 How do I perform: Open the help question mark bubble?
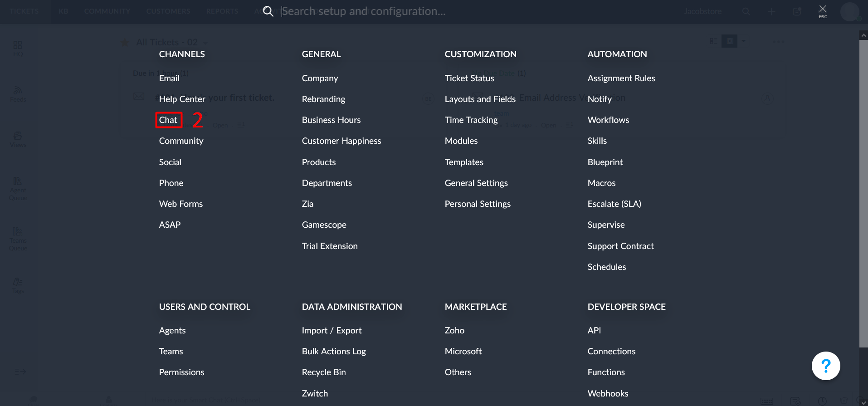pyautogui.click(x=825, y=366)
